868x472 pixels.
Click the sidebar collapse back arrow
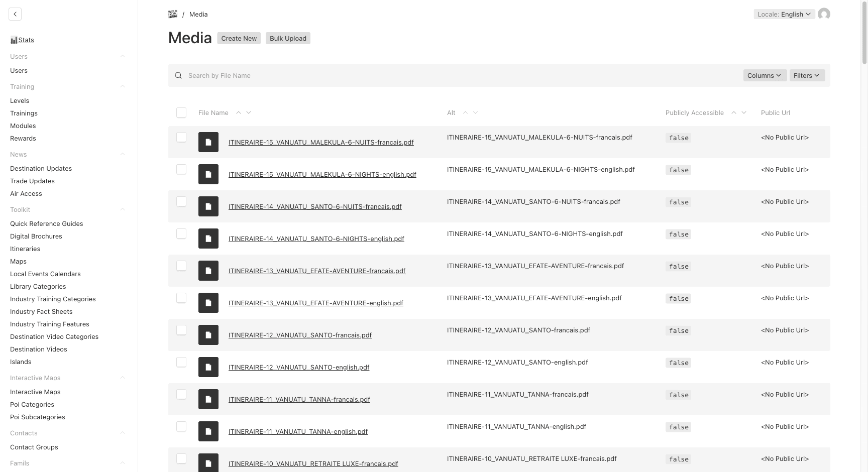15,14
